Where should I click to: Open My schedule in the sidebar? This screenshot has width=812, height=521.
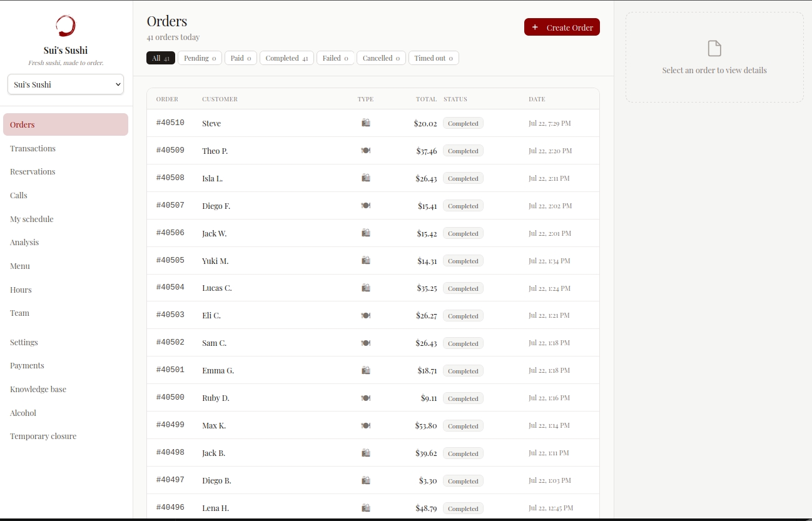(66, 219)
